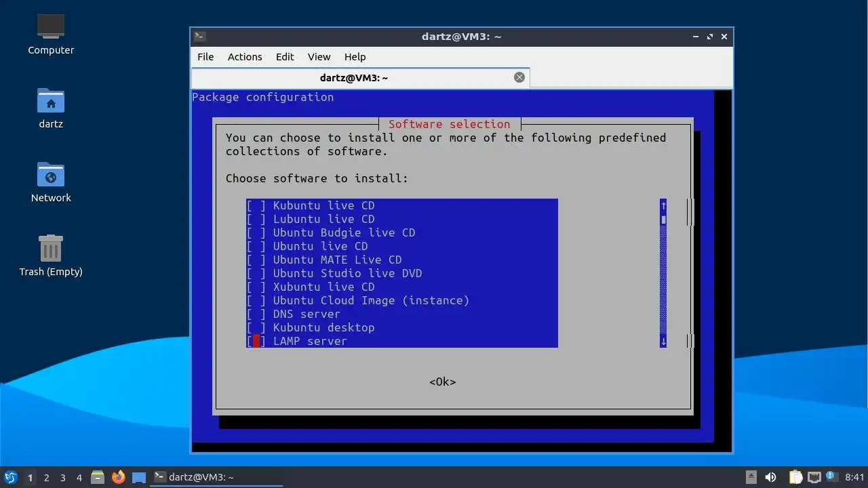Image resolution: width=868 pixels, height=488 pixels.
Task: Toggle the Ubuntu Budgie live CD checkbox
Action: tap(256, 232)
